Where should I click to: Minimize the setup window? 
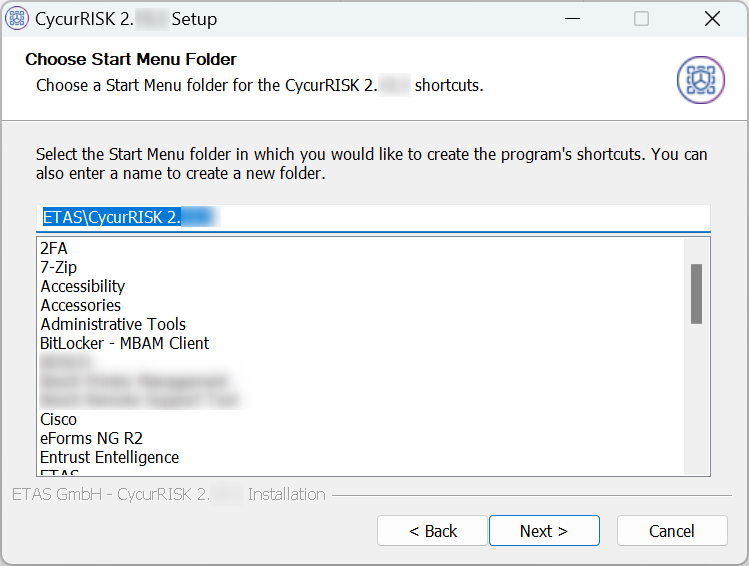point(571,18)
